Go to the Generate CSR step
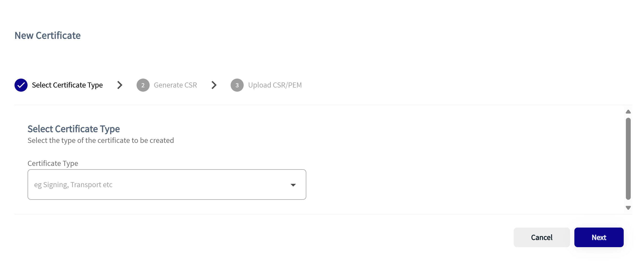The height and width of the screenshot is (266, 644). 175,85
